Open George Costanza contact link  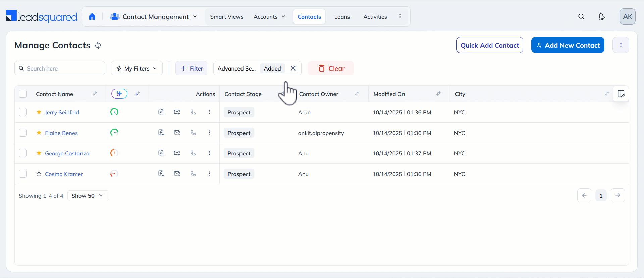(67, 153)
